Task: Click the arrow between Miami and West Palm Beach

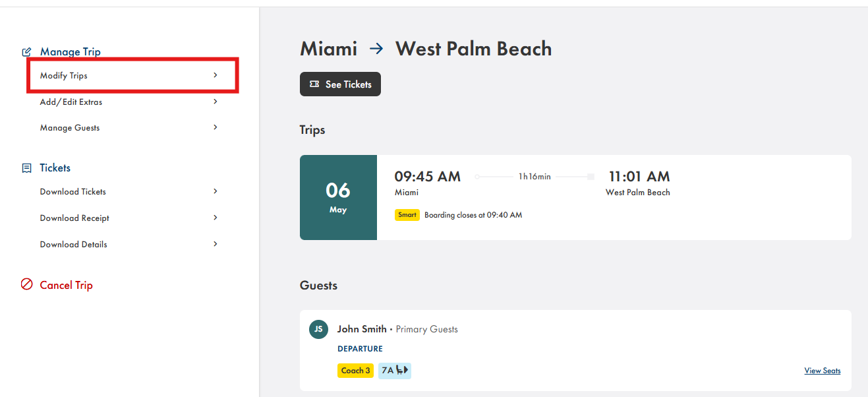Action: 376,48
